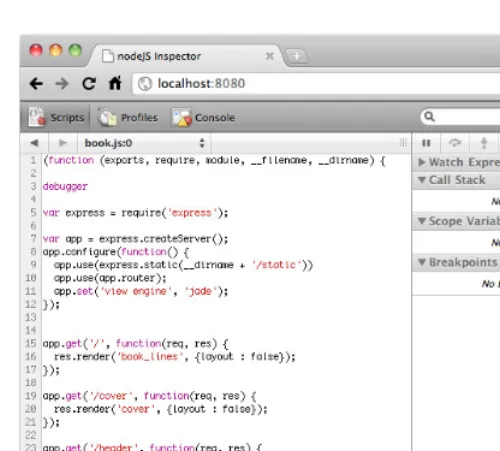The height and width of the screenshot is (451, 500).
Task: Set a breakpoint on line number 11
Action: coord(30,291)
